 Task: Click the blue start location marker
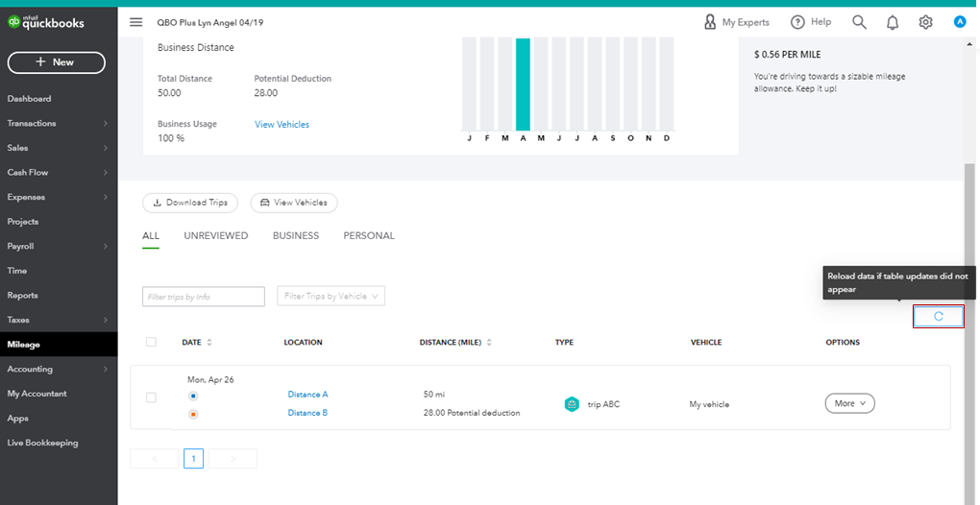pos(193,396)
